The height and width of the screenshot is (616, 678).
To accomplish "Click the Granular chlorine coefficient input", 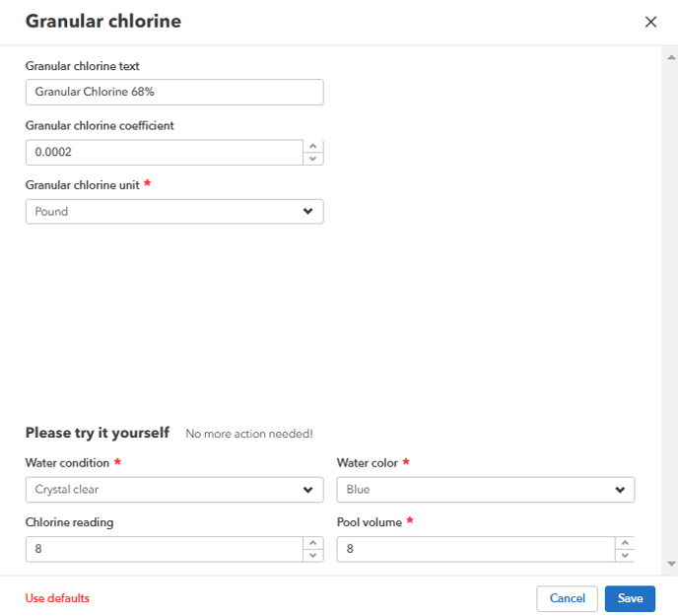I will (163, 153).
